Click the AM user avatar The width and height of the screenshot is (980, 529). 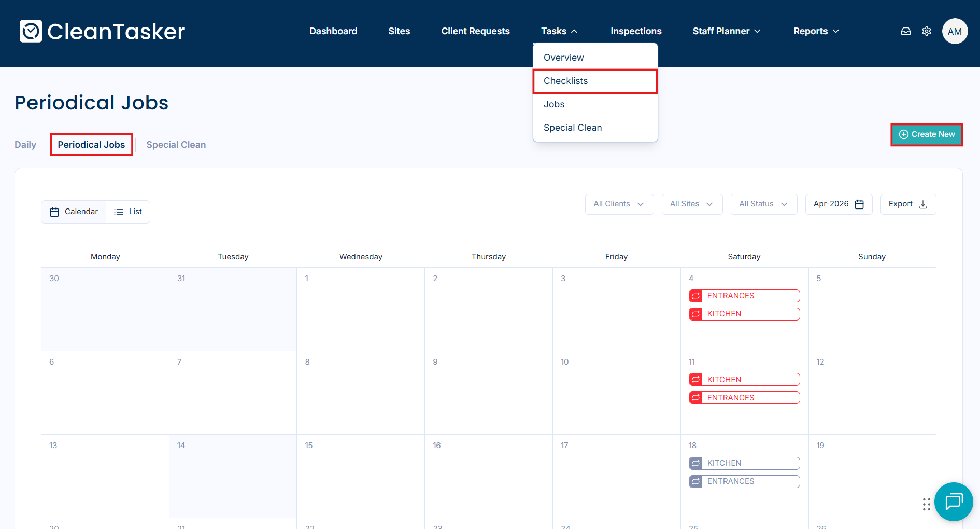click(955, 31)
